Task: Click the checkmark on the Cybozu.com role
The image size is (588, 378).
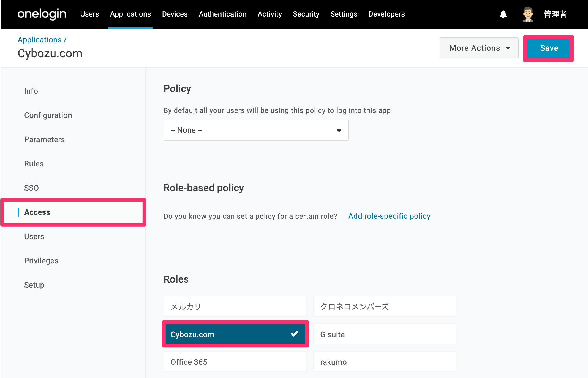Action: click(294, 334)
